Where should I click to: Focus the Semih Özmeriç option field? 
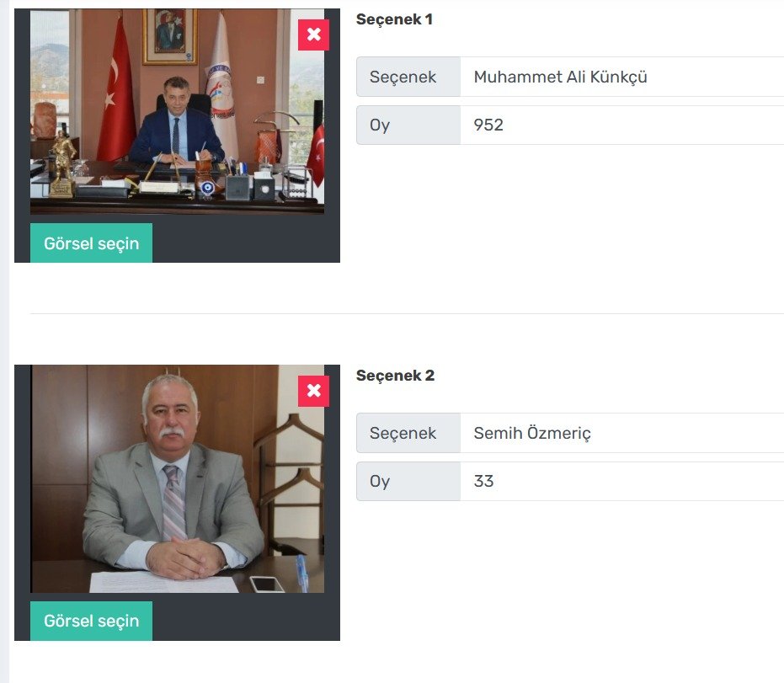[x=622, y=433]
